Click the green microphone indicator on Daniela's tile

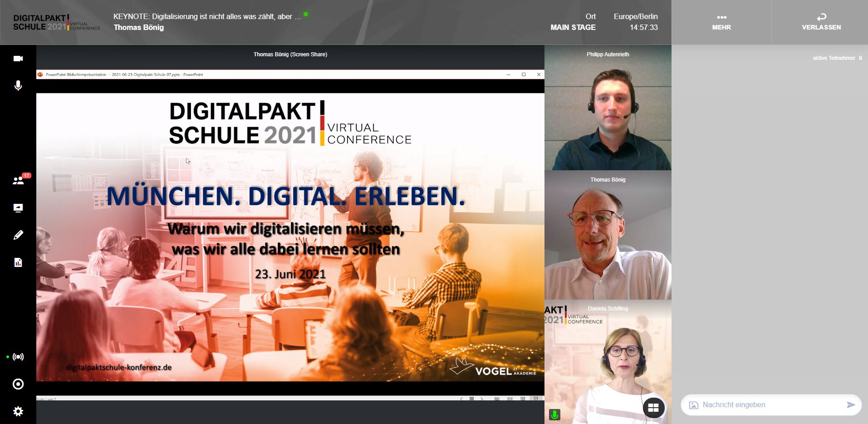pos(554,414)
